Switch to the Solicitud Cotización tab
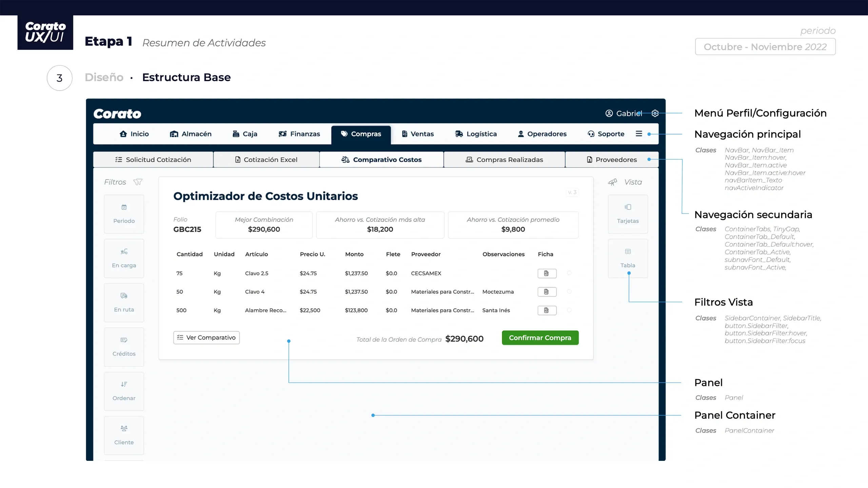This screenshot has width=868, height=488. pyautogui.click(x=153, y=160)
